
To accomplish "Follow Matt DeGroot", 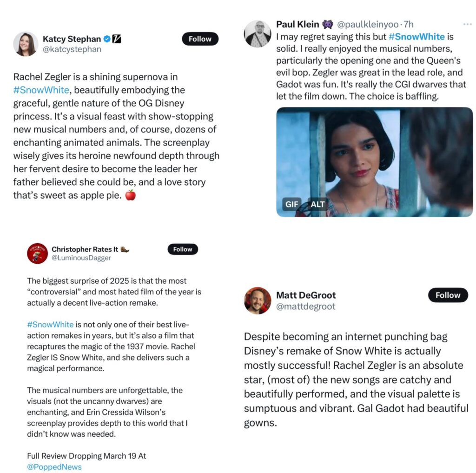I will coord(448,295).
